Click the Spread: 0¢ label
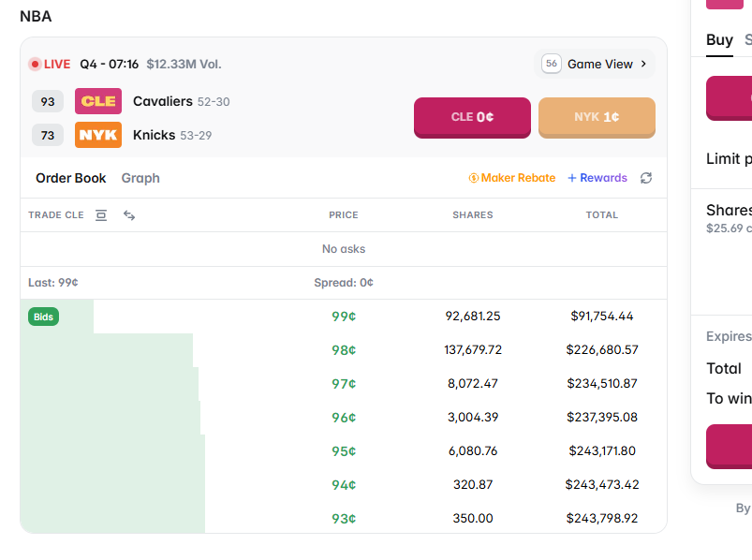Screen dimensions: 752x560 tap(344, 283)
